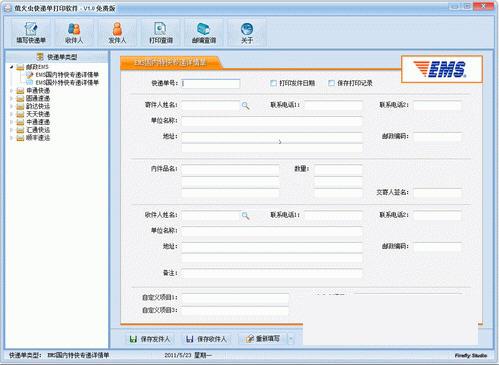Image resolution: width=499 pixels, height=365 pixels.
Task: Focus the sender 联系电话1 field
Action: click(x=333, y=105)
